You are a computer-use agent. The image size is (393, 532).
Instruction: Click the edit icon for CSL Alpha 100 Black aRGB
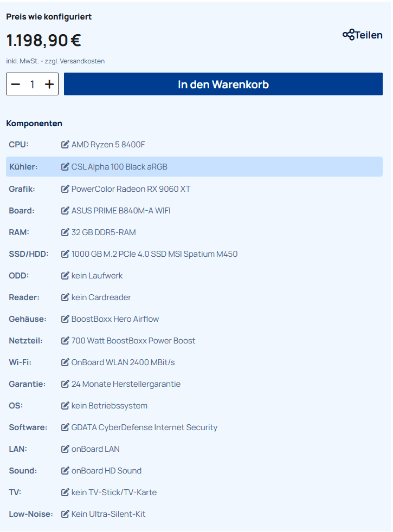point(65,167)
